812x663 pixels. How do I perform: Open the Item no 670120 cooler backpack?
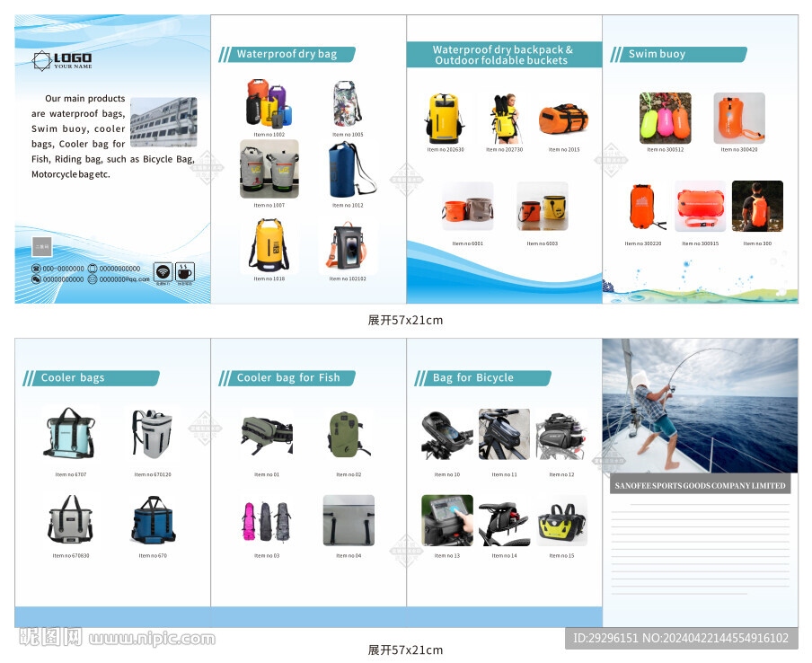pos(153,434)
